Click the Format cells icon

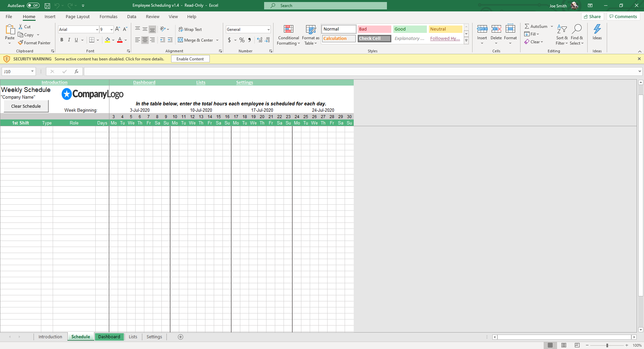coord(510,29)
